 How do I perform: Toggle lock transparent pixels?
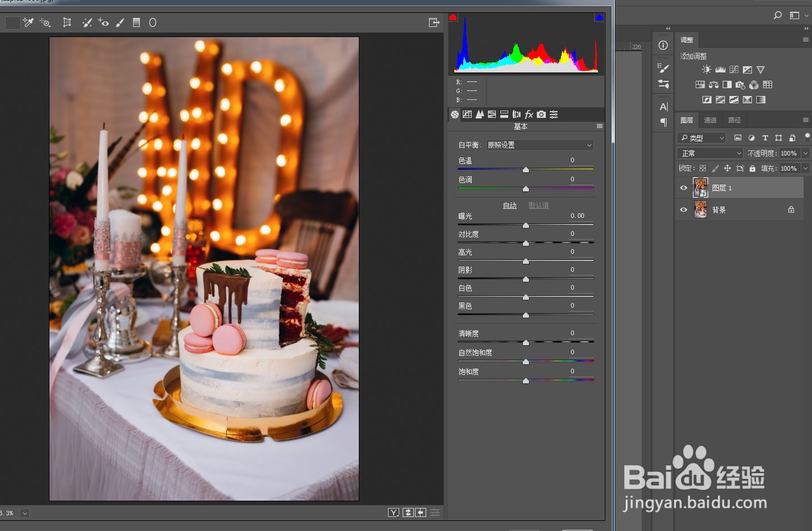(x=702, y=168)
